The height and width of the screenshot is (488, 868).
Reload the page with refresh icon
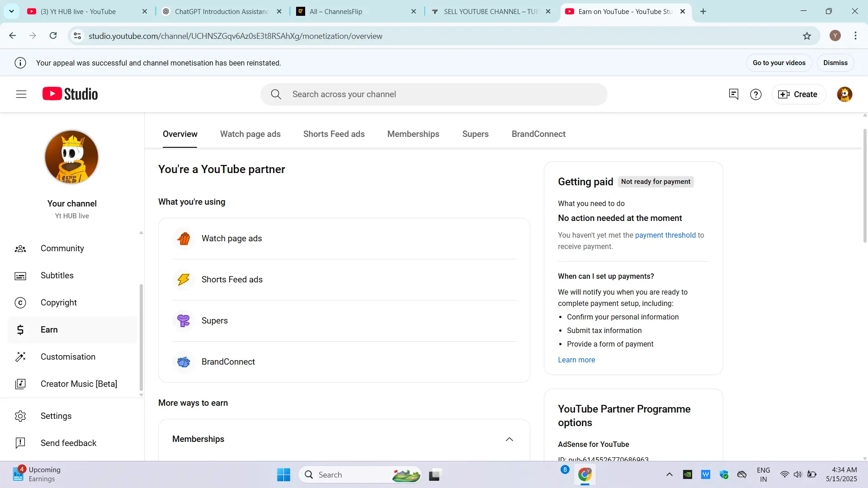click(53, 36)
